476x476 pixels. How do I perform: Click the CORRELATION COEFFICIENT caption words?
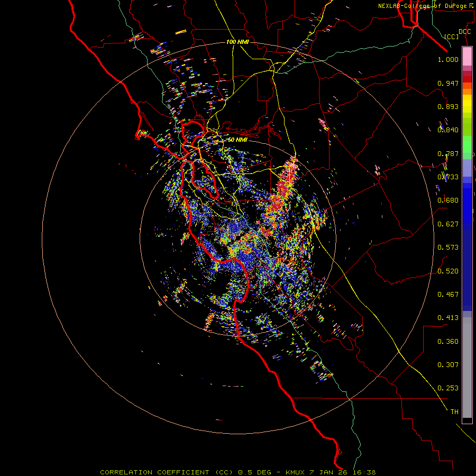tap(154, 472)
